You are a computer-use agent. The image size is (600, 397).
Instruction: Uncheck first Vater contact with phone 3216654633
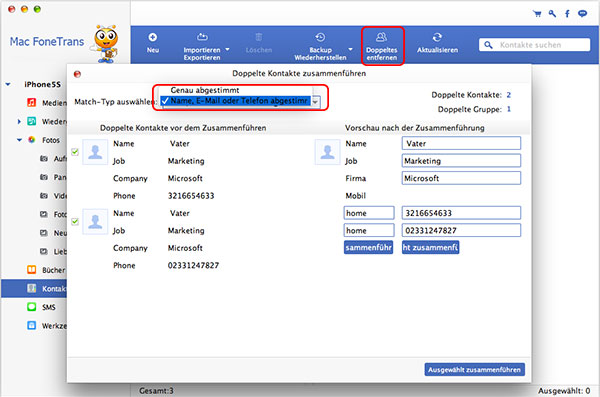[75, 152]
